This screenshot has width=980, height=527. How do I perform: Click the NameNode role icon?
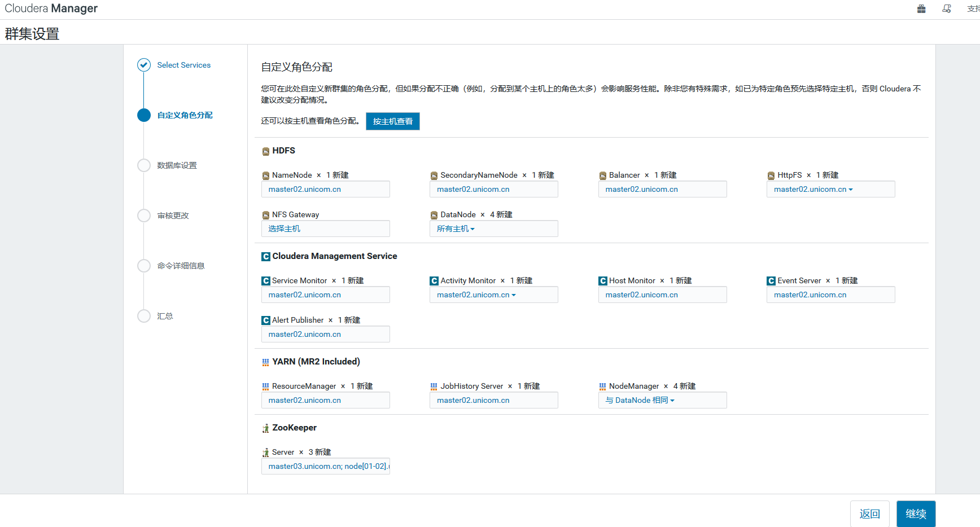pyautogui.click(x=265, y=175)
